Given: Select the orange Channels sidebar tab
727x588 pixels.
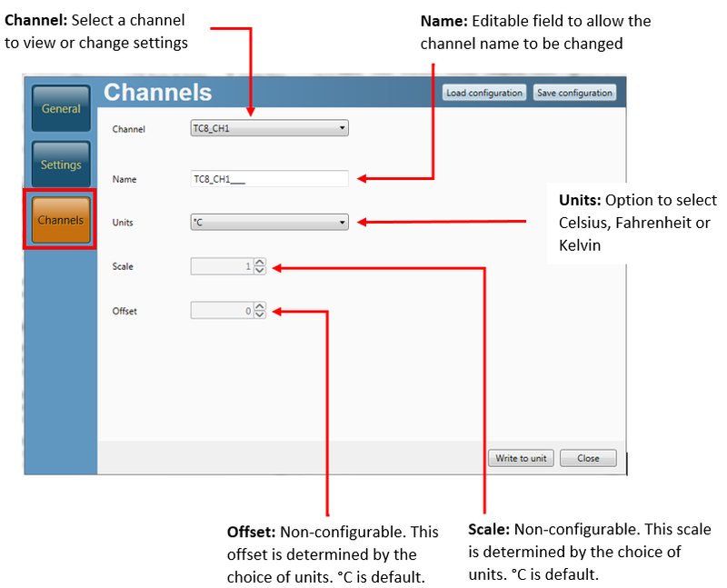Looking at the screenshot, I should click(x=61, y=221).
